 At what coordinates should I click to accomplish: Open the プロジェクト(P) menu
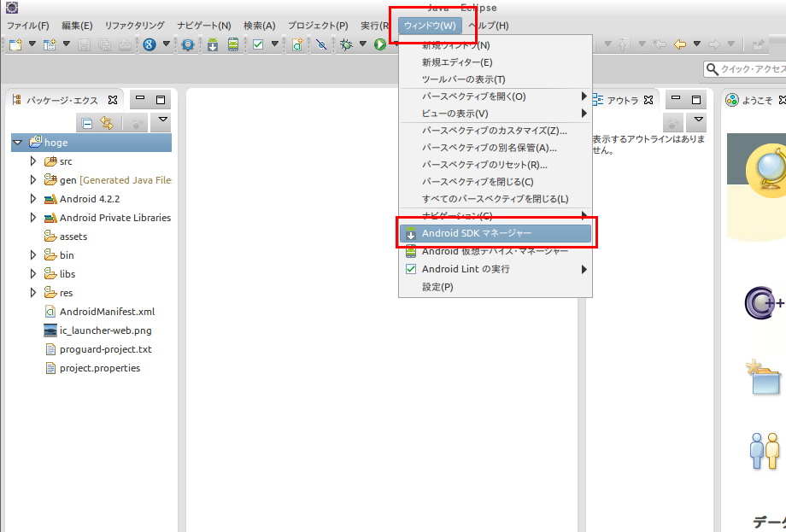318,26
